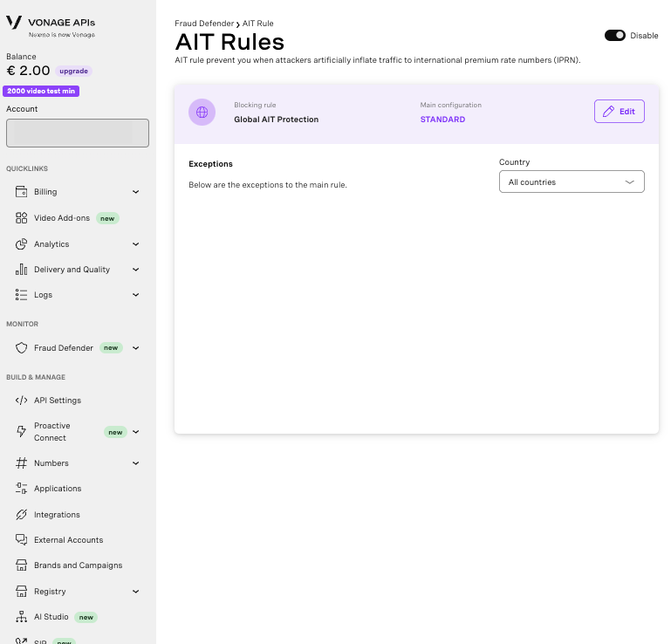The height and width of the screenshot is (644, 671).
Task: Click the AIT Rule breadcrumb
Action: point(257,24)
